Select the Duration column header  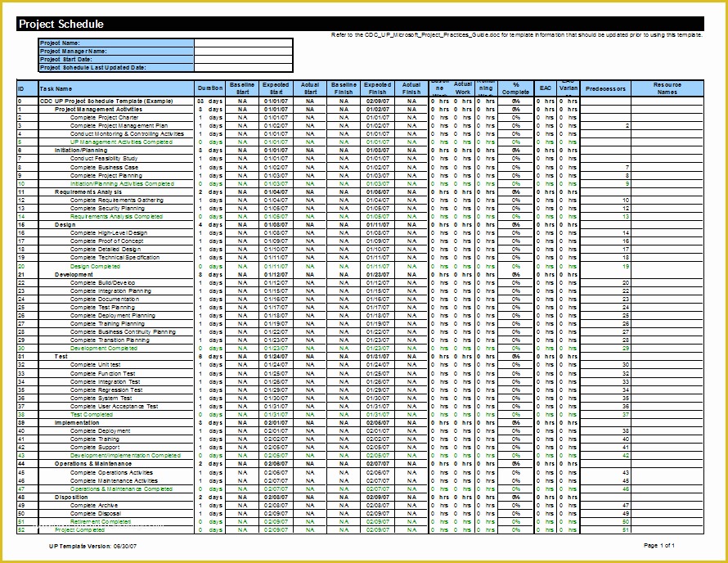tap(210, 88)
